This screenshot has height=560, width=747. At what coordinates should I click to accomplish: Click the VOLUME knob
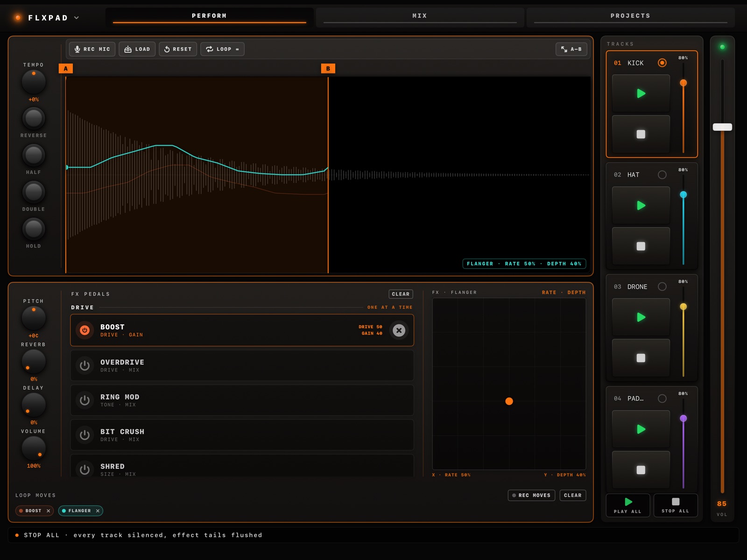click(x=34, y=448)
